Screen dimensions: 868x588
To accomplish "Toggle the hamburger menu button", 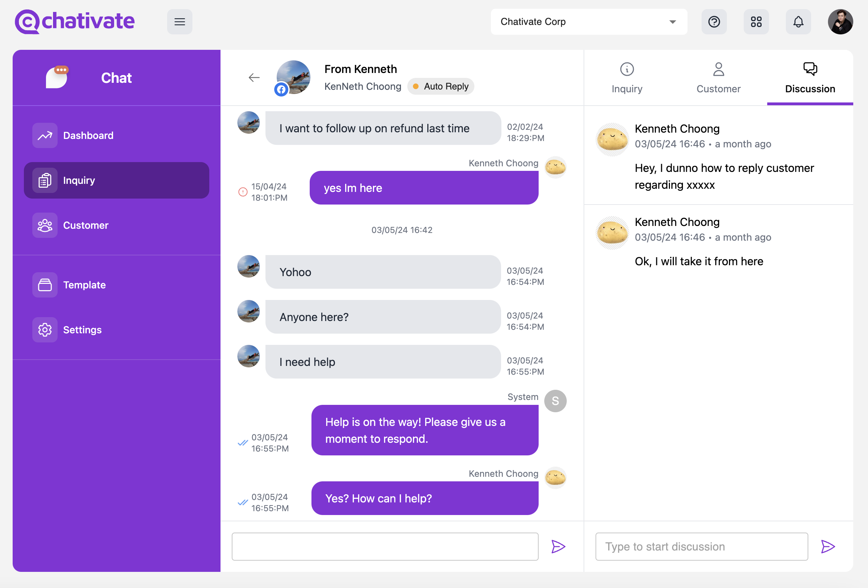I will pyautogui.click(x=180, y=22).
